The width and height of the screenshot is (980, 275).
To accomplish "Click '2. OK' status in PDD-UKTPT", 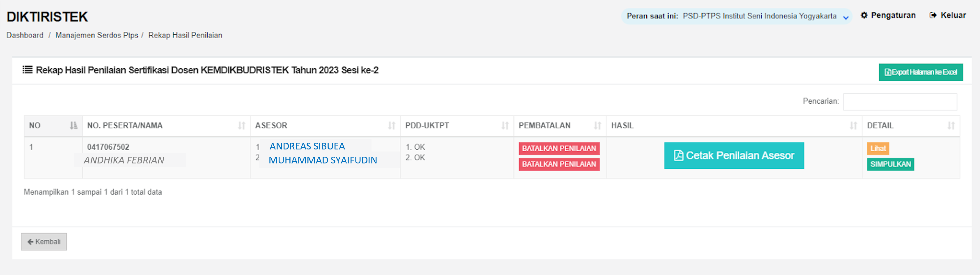I will [415, 157].
